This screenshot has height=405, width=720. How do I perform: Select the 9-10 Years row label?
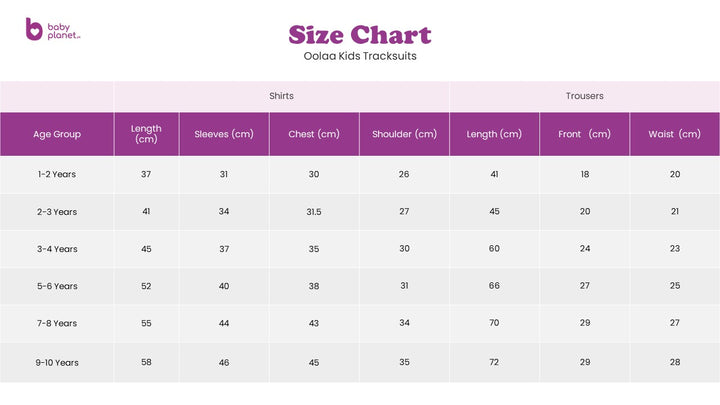57,362
